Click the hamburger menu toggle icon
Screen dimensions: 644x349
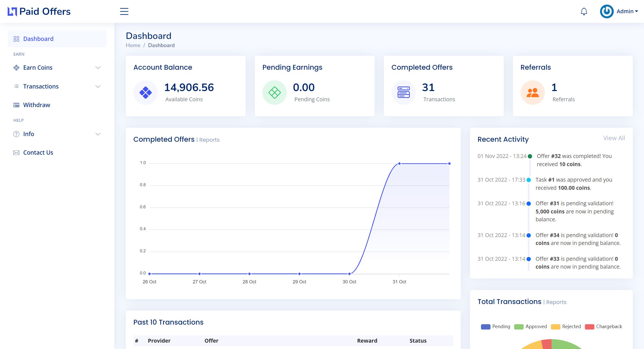tap(124, 11)
